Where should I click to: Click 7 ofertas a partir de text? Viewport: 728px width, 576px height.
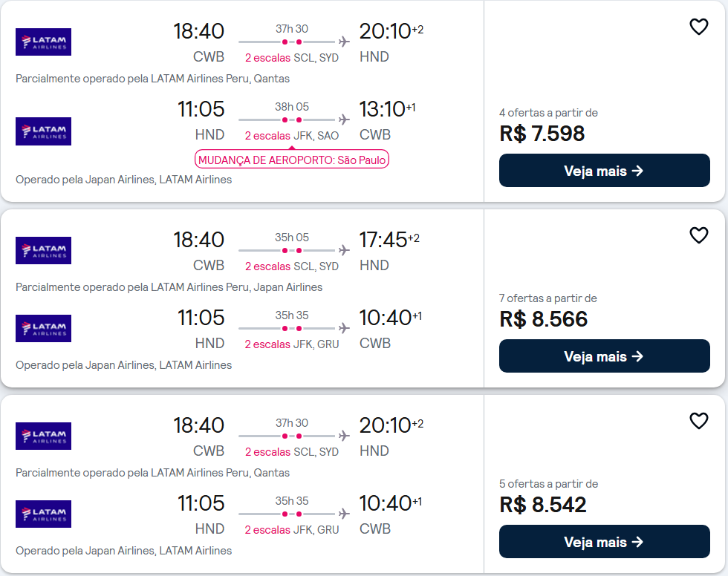pos(548,298)
